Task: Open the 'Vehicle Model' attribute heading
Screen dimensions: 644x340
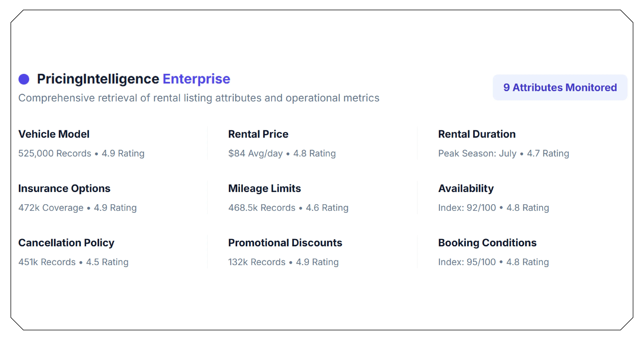Action: click(54, 134)
